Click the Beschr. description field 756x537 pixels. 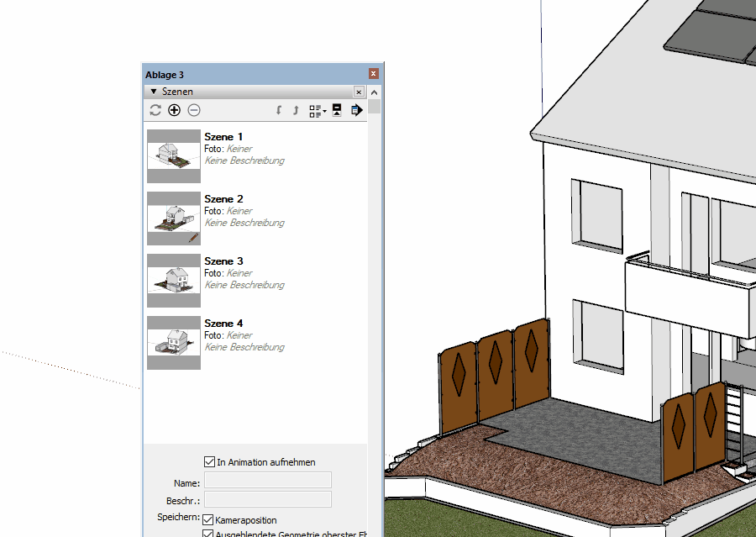(268, 499)
